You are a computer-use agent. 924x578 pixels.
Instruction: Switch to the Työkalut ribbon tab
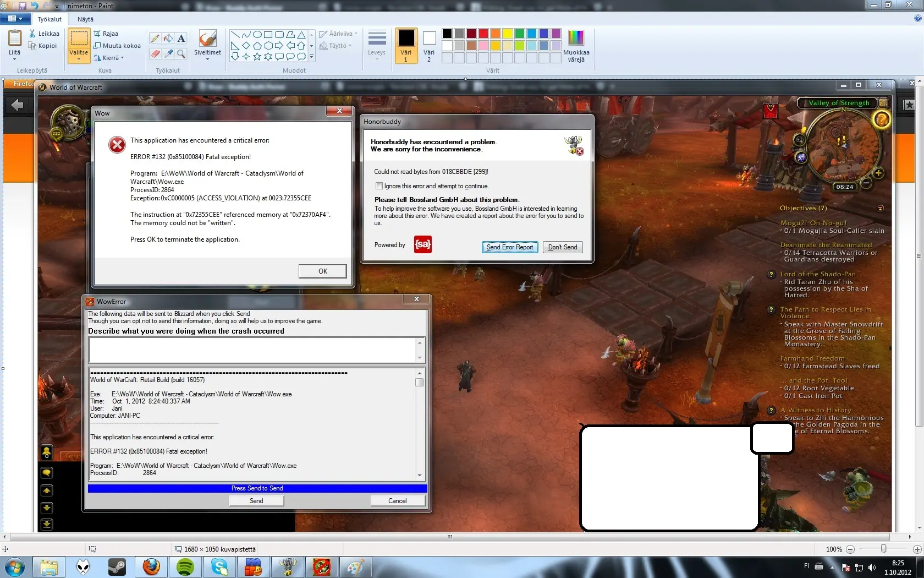point(50,19)
